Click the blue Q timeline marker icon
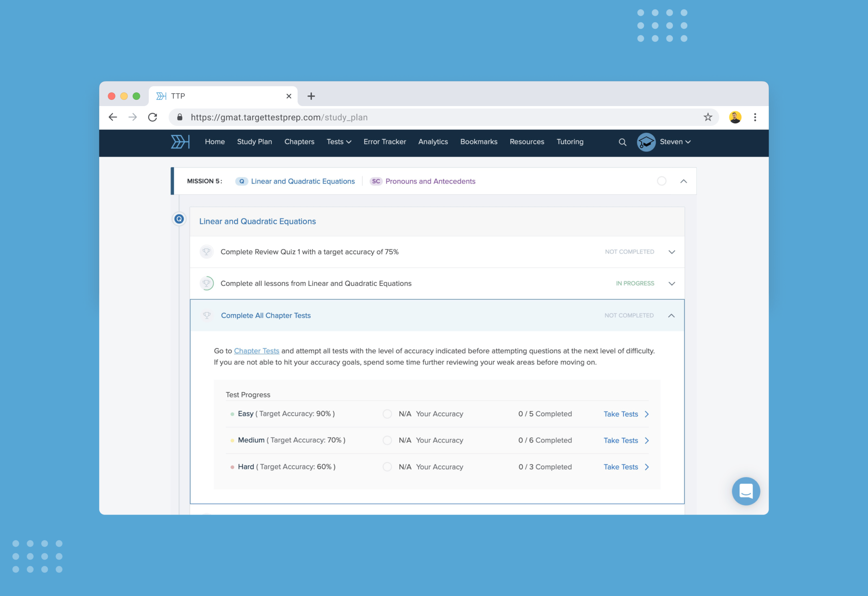This screenshot has height=596, width=868. pyautogui.click(x=179, y=219)
